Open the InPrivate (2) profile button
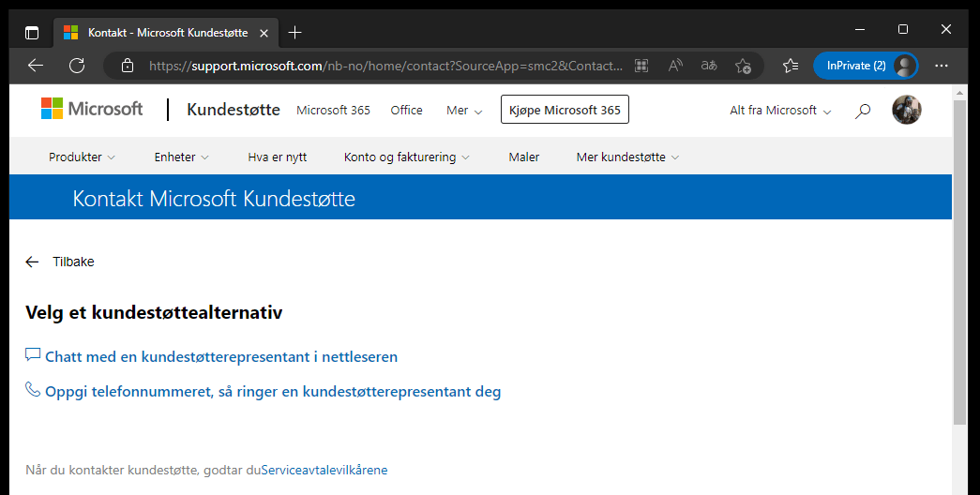The image size is (980, 495). coord(866,66)
